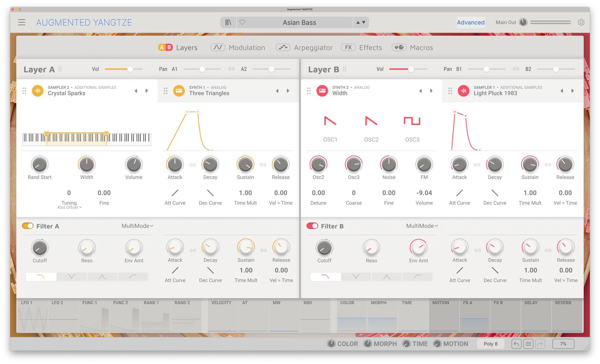Toggle link between Synth 1 Sustain and Release
The height and width of the screenshot is (364, 600).
point(263,165)
